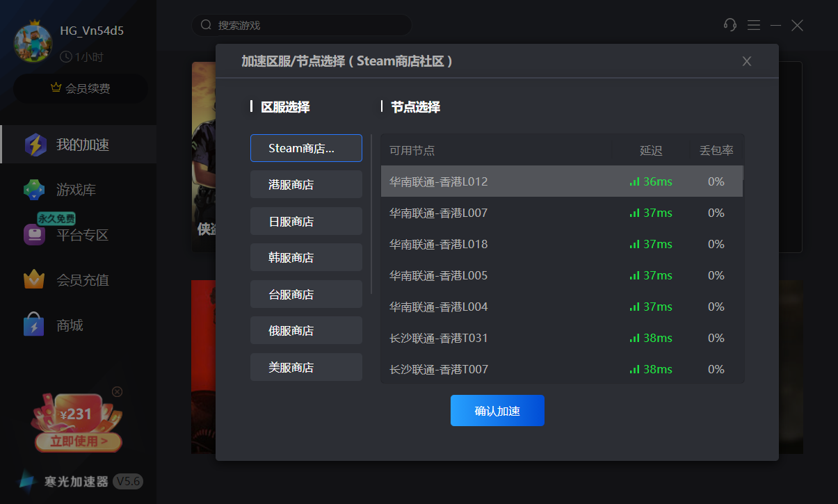Select Steam商店 region server
Image resolution: width=838 pixels, height=504 pixels.
tap(306, 148)
